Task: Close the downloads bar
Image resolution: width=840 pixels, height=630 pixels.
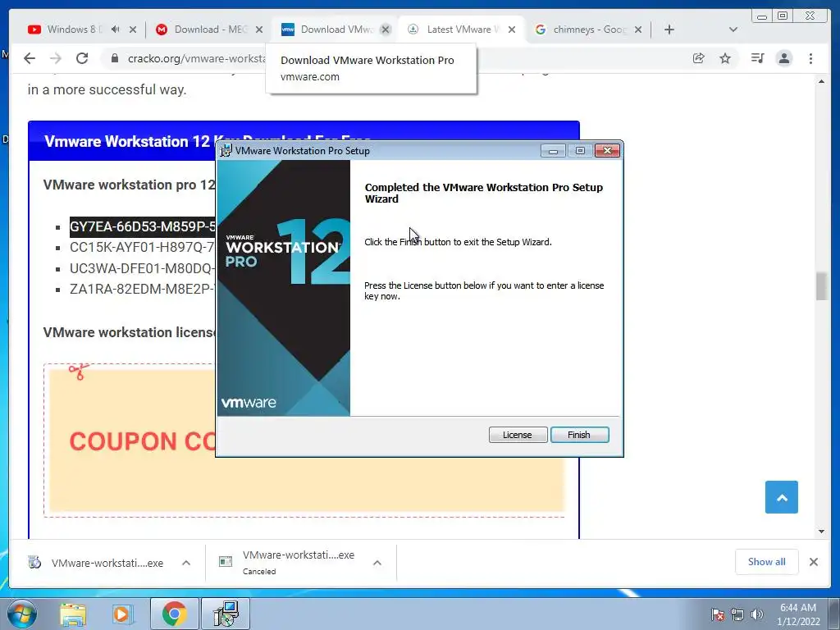Action: tap(814, 562)
